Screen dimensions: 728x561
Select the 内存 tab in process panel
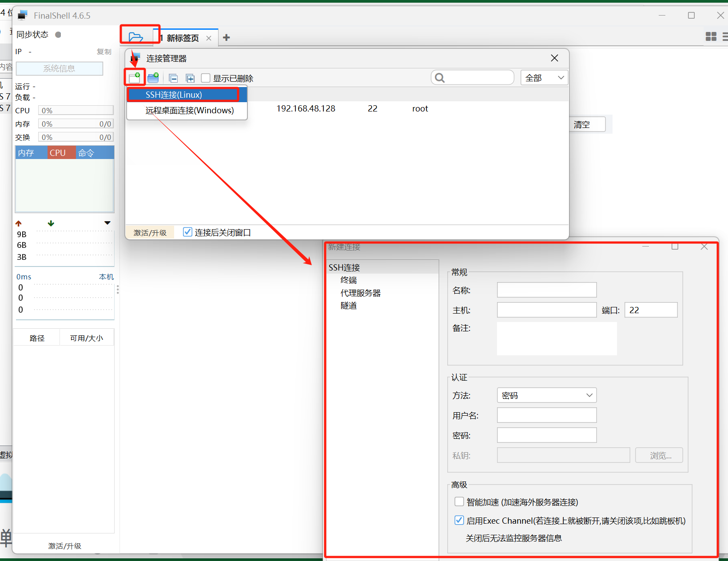[31, 153]
